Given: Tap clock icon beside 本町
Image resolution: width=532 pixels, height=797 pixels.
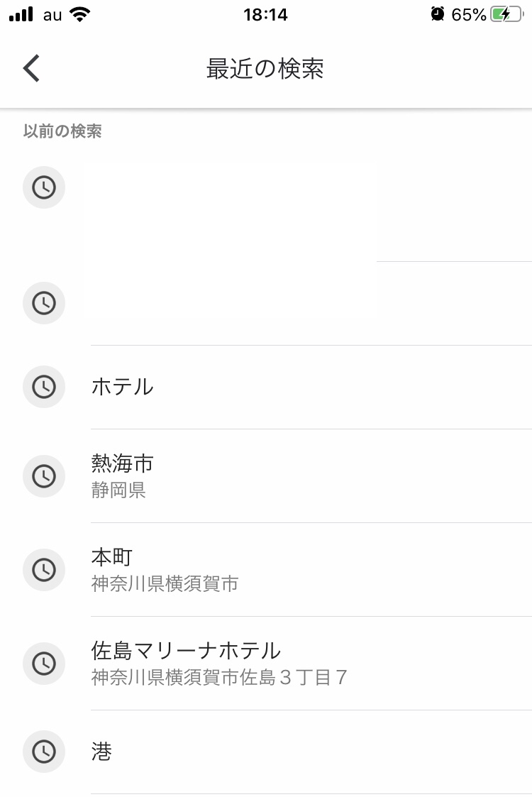Looking at the screenshot, I should click(x=44, y=569).
